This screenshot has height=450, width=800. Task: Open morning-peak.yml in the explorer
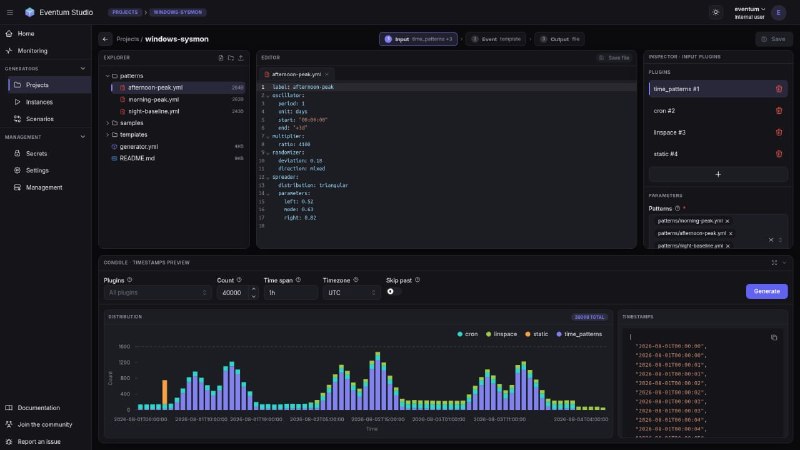pos(178,99)
